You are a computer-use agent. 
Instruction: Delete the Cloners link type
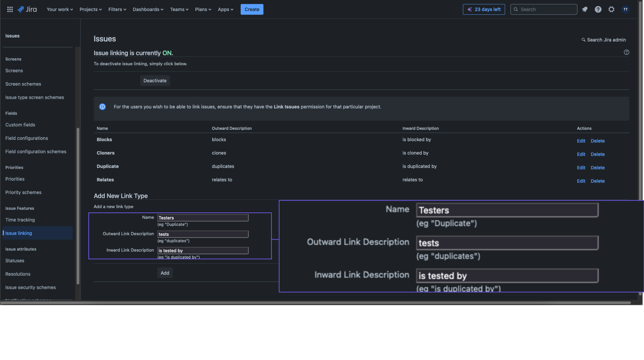(598, 154)
